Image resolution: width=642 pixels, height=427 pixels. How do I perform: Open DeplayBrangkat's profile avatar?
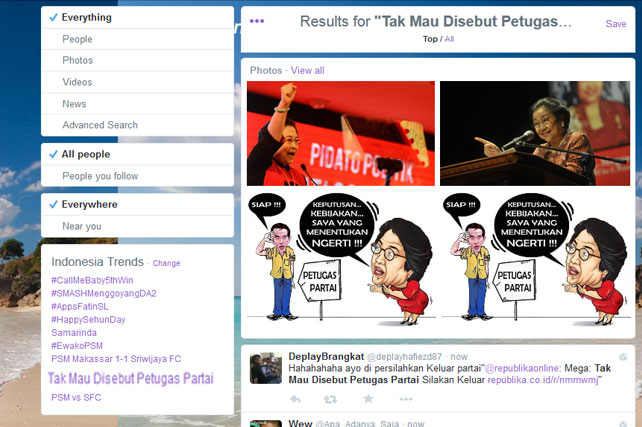pos(265,366)
